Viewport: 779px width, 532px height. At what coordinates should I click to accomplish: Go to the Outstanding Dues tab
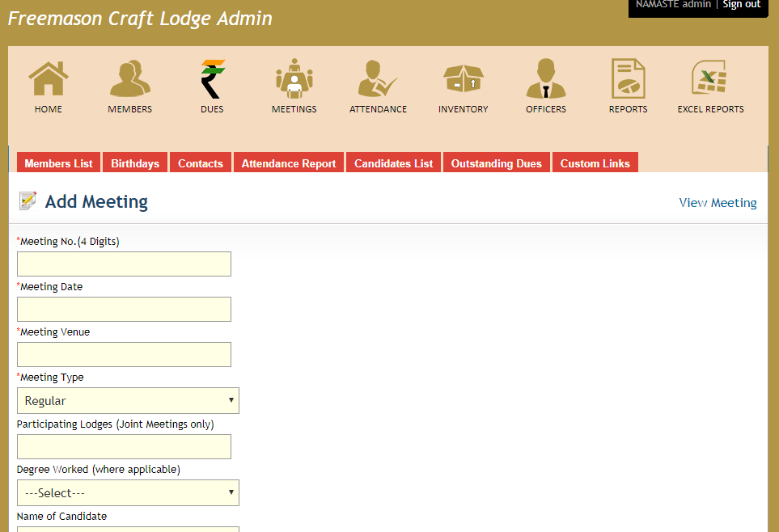coord(496,163)
